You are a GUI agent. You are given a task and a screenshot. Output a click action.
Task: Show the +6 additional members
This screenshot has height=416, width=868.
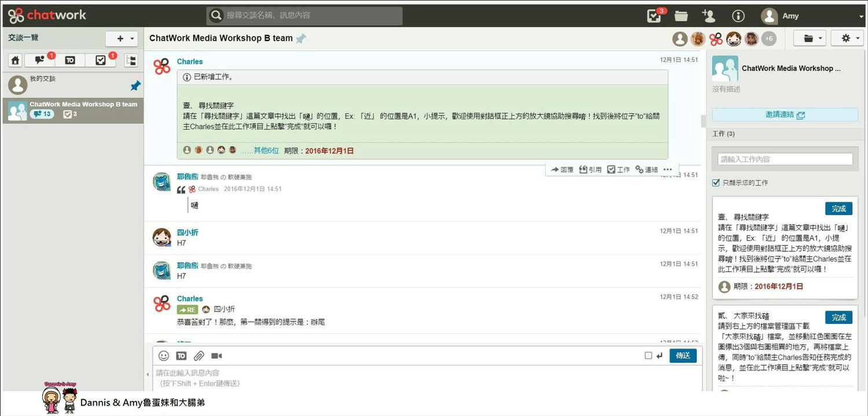click(x=768, y=39)
